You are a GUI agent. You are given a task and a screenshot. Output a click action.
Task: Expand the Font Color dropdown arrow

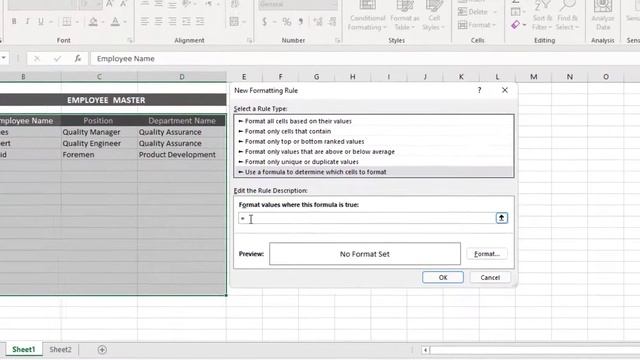click(125, 22)
